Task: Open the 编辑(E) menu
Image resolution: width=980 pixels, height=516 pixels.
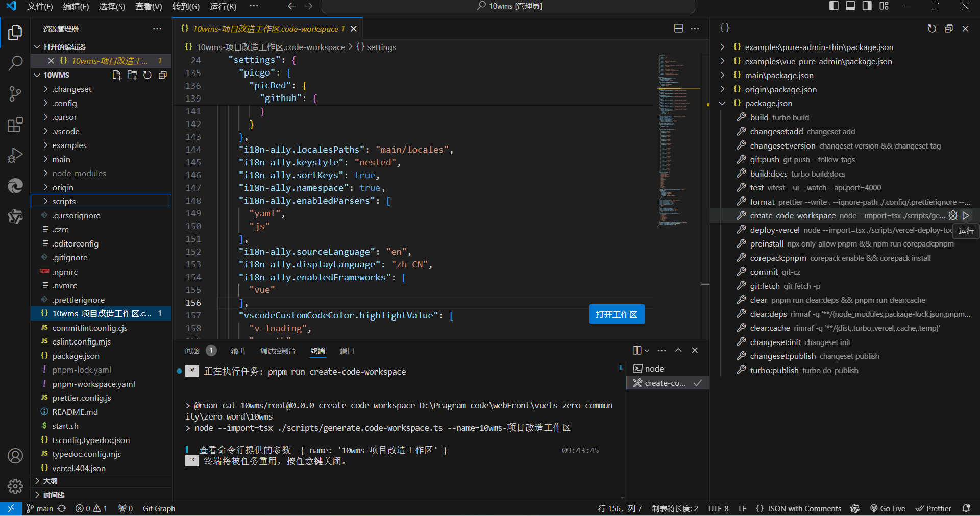Action: click(x=76, y=6)
